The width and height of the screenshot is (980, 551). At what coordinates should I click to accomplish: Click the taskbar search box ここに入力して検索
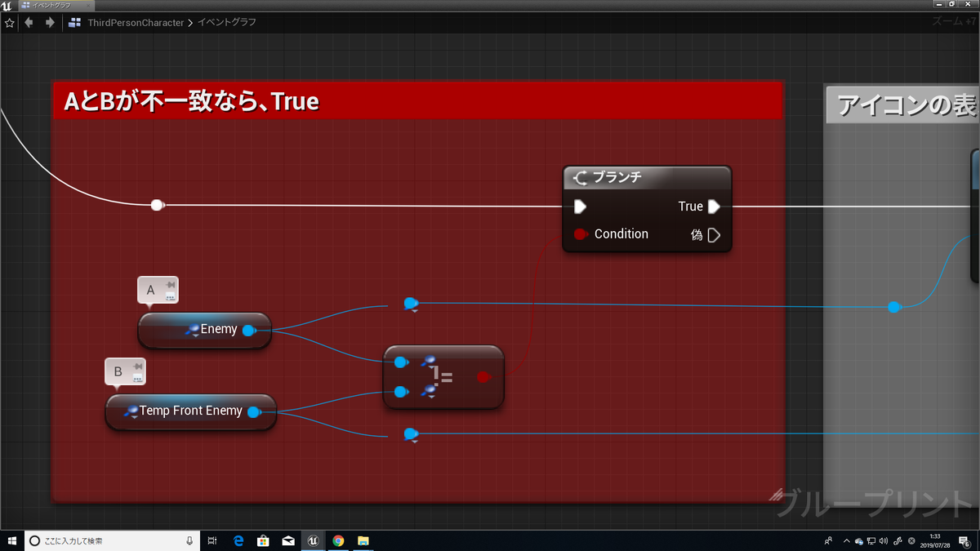[x=113, y=540]
